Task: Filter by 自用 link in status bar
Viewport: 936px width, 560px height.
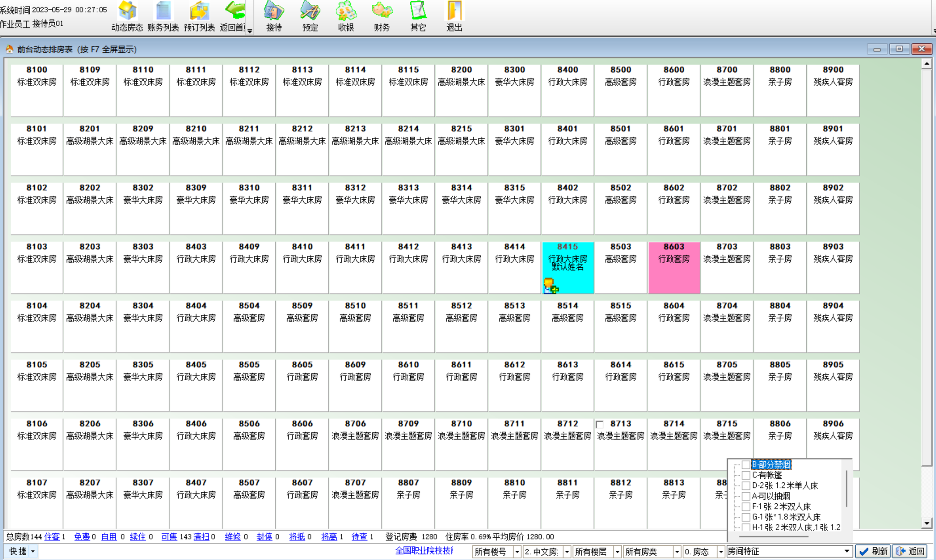Action: (x=109, y=537)
